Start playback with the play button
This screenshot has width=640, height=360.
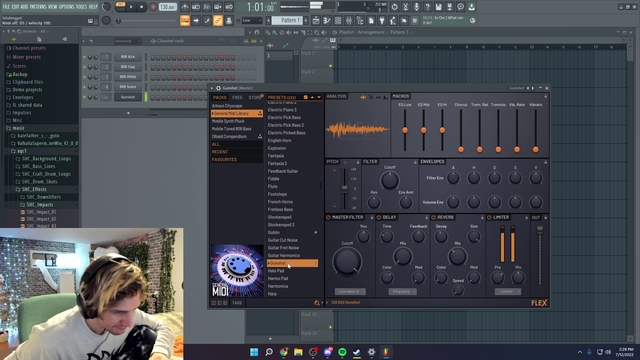point(131,7)
